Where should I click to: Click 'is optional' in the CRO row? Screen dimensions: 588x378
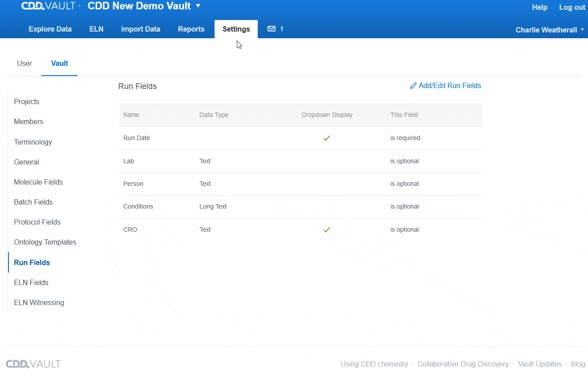[x=405, y=229]
